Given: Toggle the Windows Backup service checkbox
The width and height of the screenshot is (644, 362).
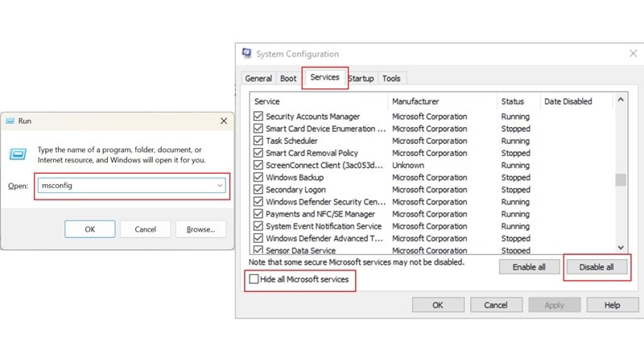Looking at the screenshot, I should (258, 177).
